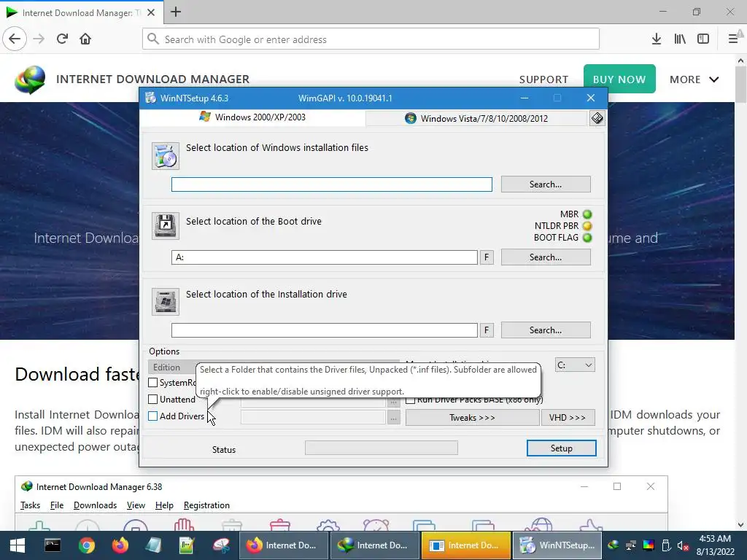747x560 pixels.
Task: Check Run Driver Packs BASE option
Action: pyautogui.click(x=410, y=400)
